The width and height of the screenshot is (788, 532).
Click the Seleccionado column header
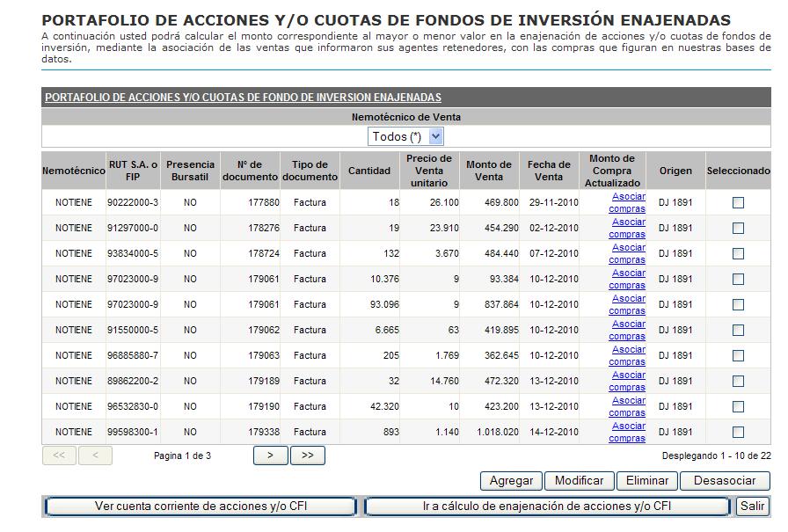pyautogui.click(x=738, y=171)
